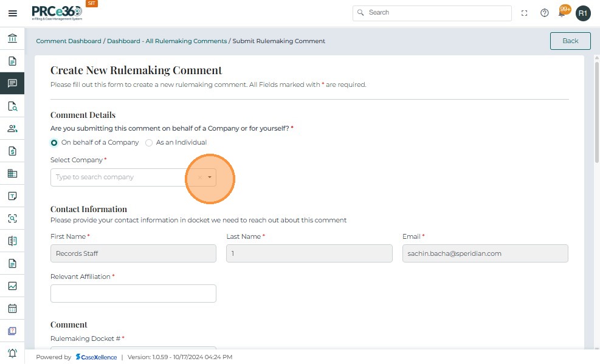Screen dimensions: 600x364
Task: Click the bank building sidebar icon
Action: 12,39
